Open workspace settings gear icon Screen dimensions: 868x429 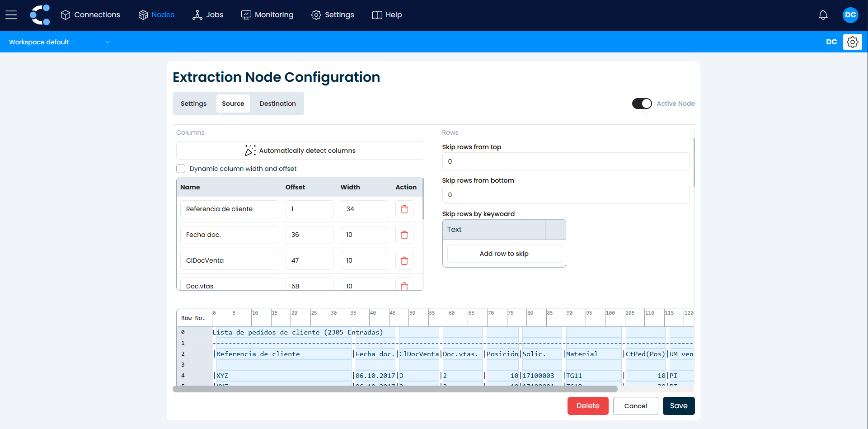(x=852, y=42)
